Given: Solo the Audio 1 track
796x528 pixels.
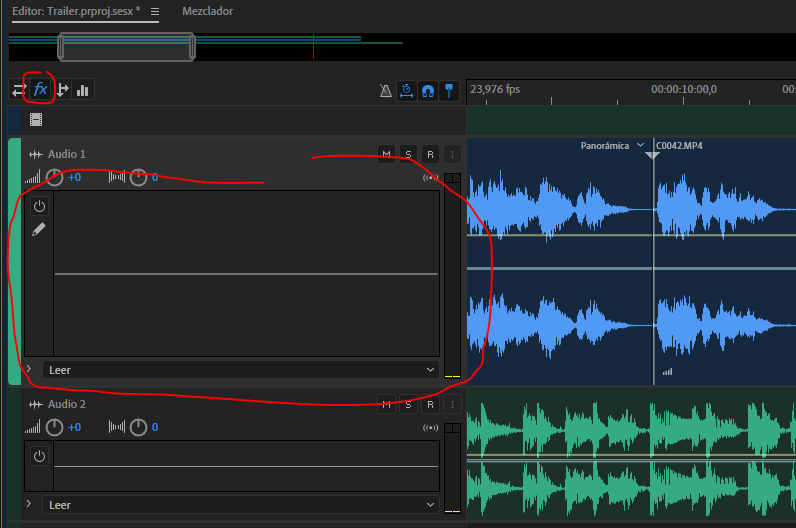Looking at the screenshot, I should pos(408,154).
